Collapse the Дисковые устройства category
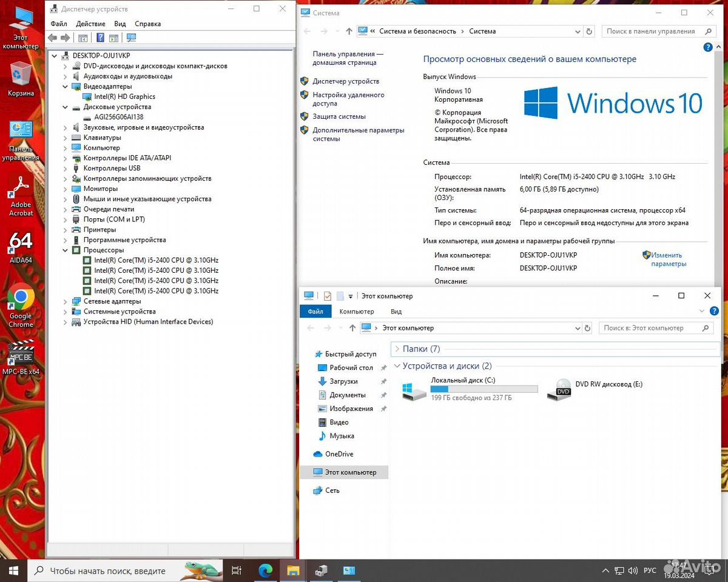The image size is (728, 582). pos(66,107)
